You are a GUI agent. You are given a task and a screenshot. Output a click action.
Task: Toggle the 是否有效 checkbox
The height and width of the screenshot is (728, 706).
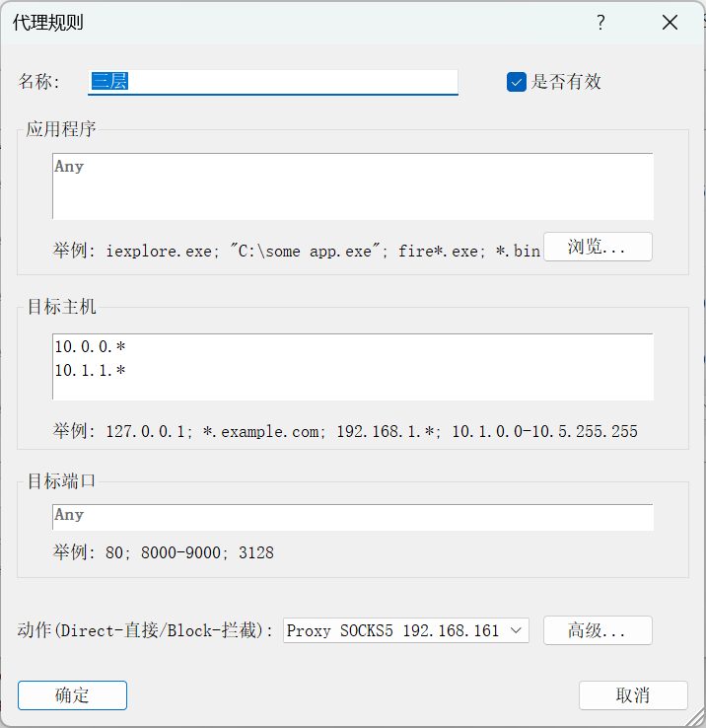pyautogui.click(x=516, y=82)
